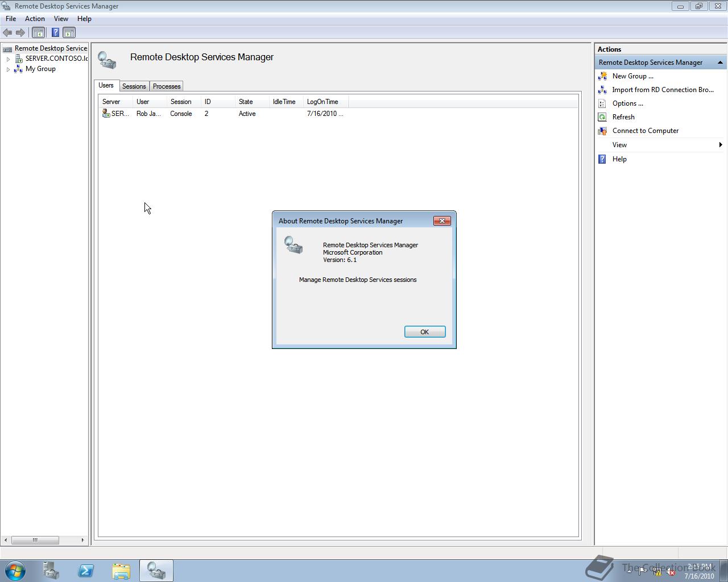The image size is (728, 582).
Task: Click Options ... in Actions pane
Action: point(628,103)
